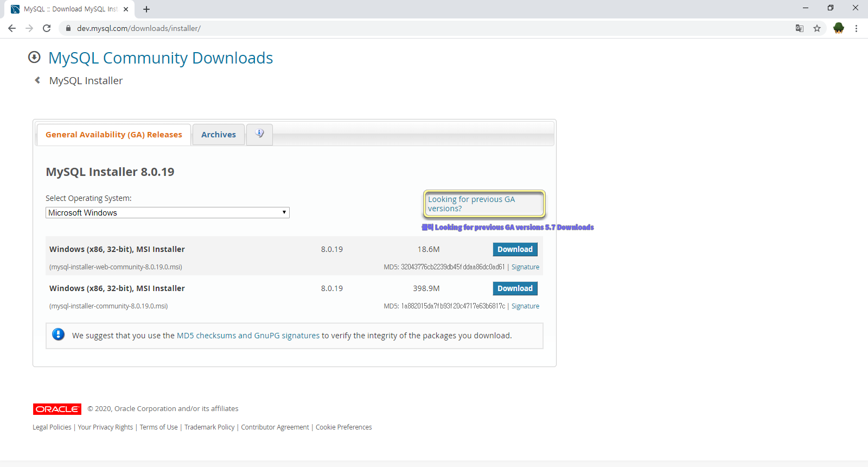Viewport: 868px width, 467px height.
Task: Click the MD5 hash of the 398.9M installer
Action: [453, 306]
